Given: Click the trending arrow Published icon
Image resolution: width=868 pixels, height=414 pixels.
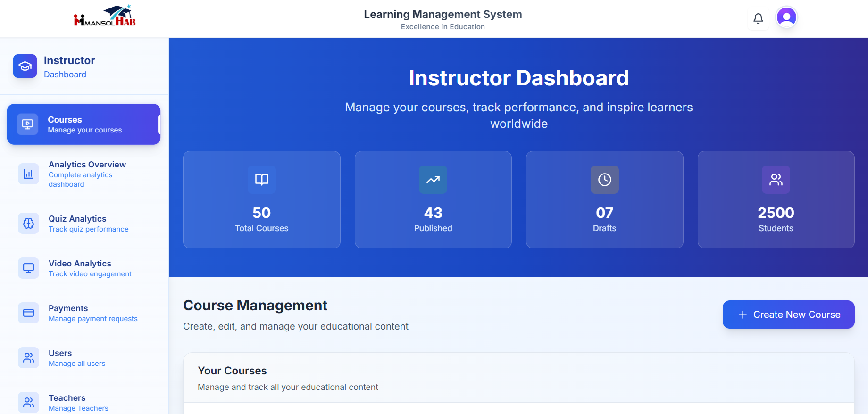Looking at the screenshot, I should point(433,179).
